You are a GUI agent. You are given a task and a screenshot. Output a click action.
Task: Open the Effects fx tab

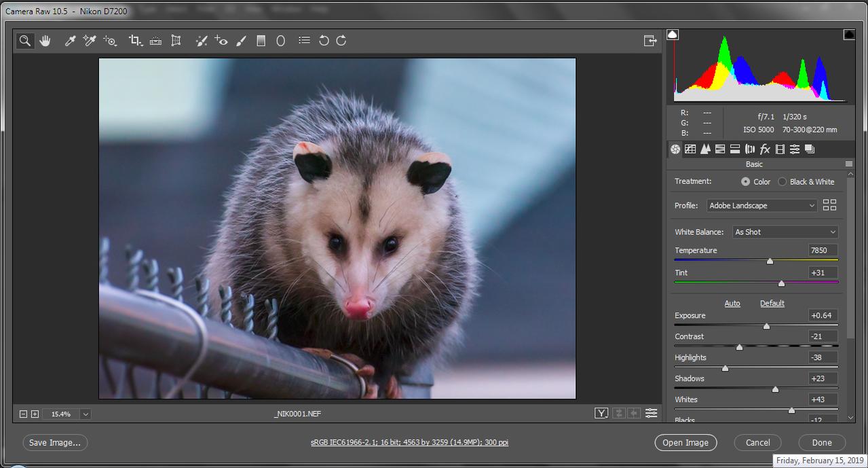pyautogui.click(x=765, y=149)
